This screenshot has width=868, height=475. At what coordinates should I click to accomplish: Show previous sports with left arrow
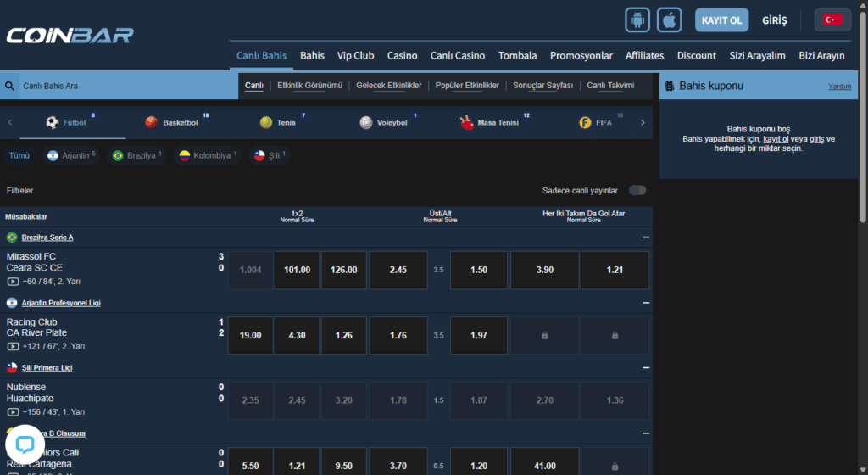[10, 122]
